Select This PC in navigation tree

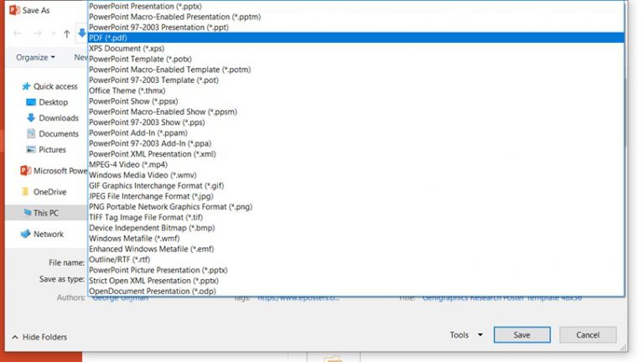(45, 214)
